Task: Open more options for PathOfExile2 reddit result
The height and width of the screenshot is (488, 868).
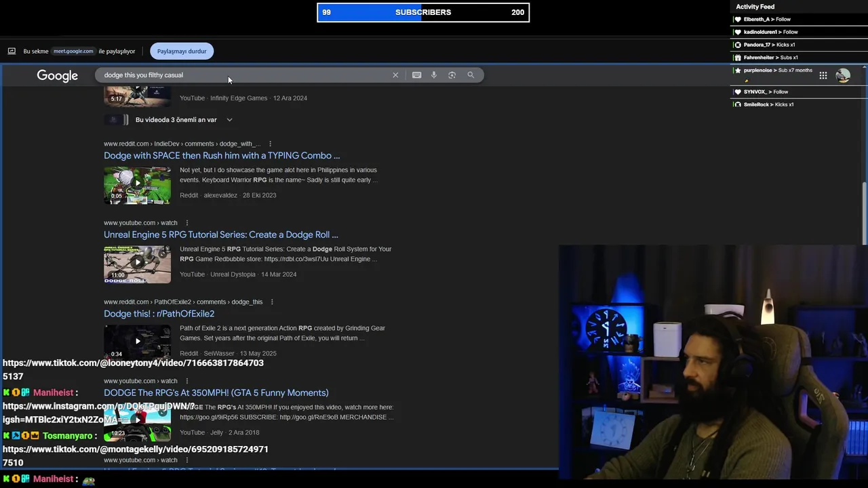Action: pos(272,302)
